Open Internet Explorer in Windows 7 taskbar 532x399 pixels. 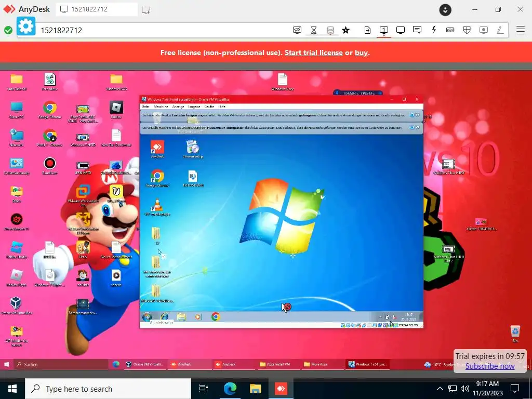point(165,317)
